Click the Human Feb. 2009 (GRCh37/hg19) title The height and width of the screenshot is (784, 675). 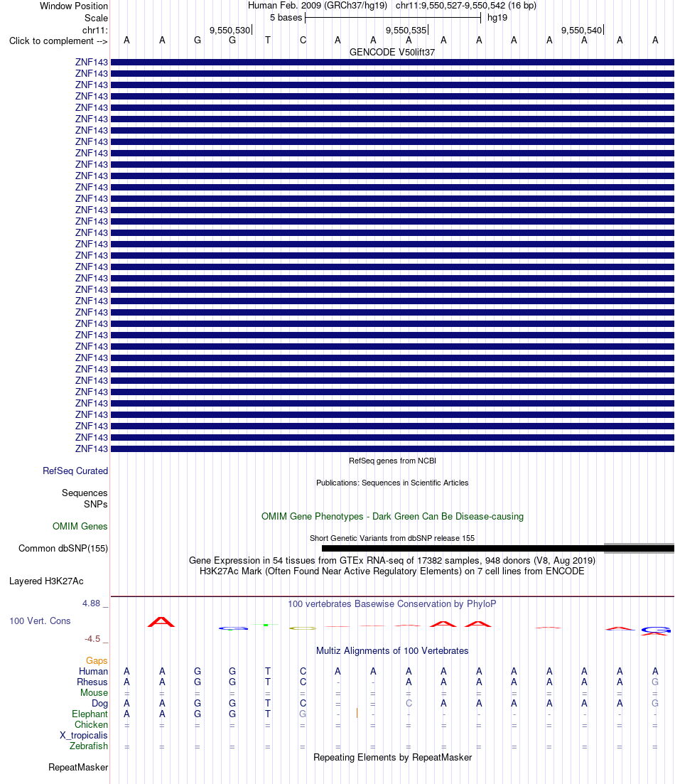[x=318, y=6]
